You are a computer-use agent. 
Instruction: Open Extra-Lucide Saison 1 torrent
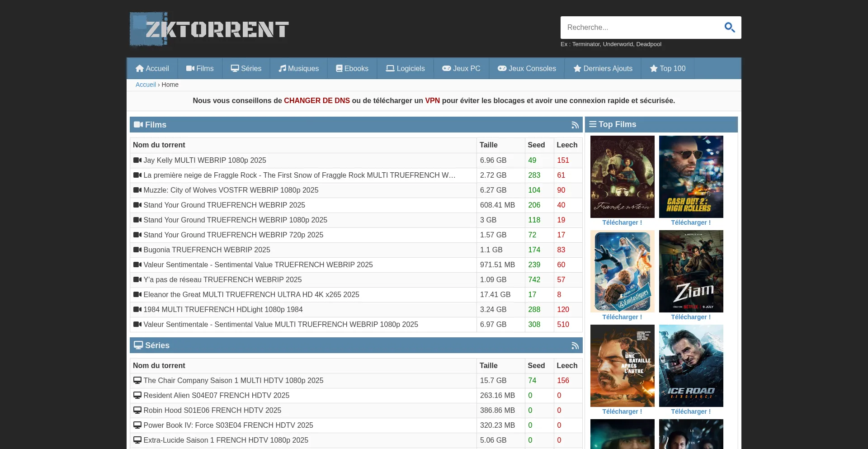[x=226, y=440]
